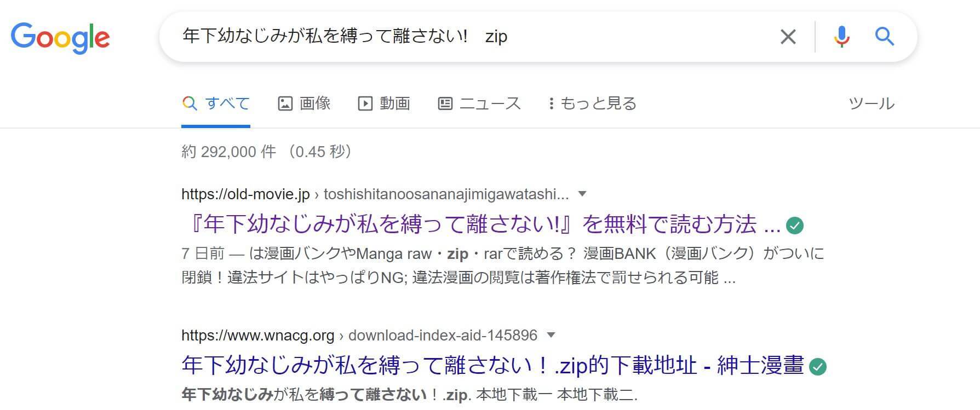Click green checkmark badge beside 紳士漫畫 result
Image resolution: width=980 pixels, height=410 pixels.
pos(818,366)
